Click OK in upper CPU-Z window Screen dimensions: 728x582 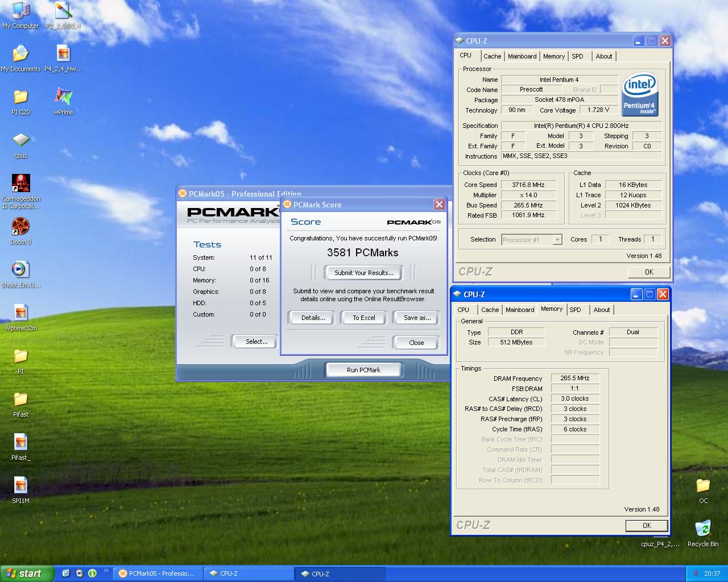pos(649,272)
